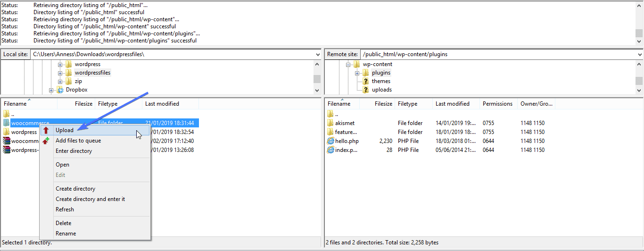Image resolution: width=644 pixels, height=251 pixels.
Task: Expand the Dropbox node in local tree
Action: tap(51, 90)
